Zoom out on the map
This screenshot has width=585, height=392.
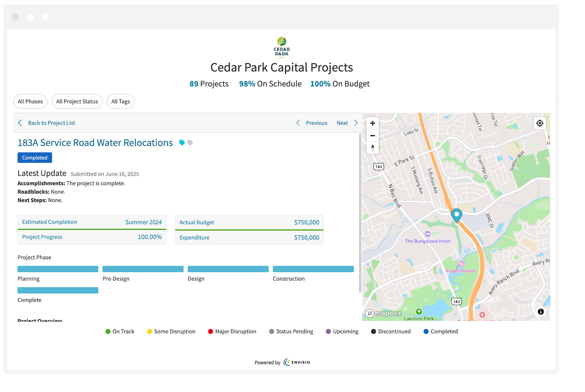click(x=373, y=135)
